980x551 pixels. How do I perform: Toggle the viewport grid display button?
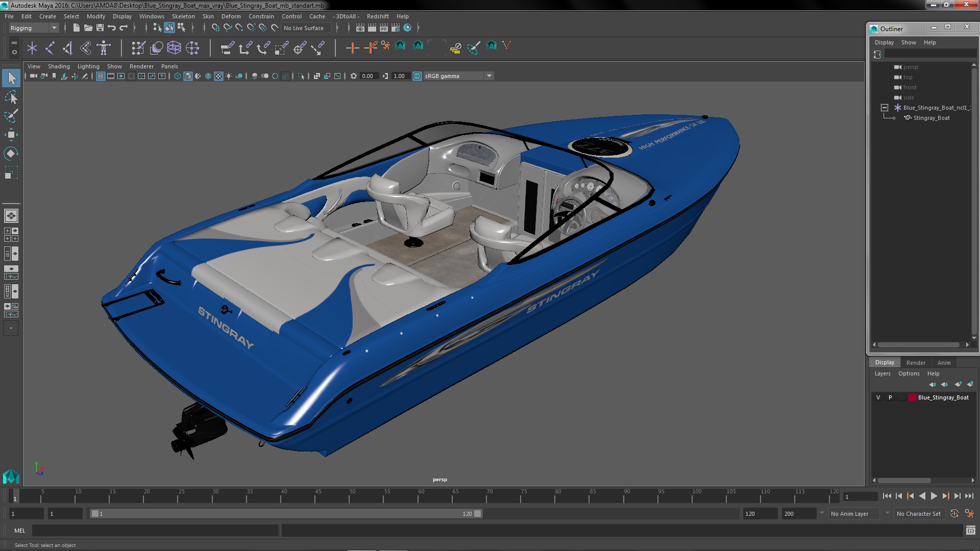pos(101,77)
